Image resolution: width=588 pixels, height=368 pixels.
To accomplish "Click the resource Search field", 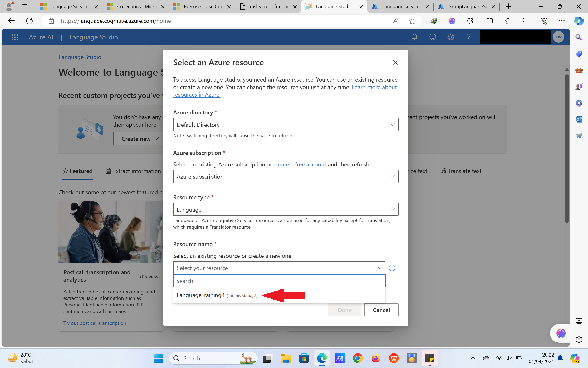I will [x=279, y=281].
